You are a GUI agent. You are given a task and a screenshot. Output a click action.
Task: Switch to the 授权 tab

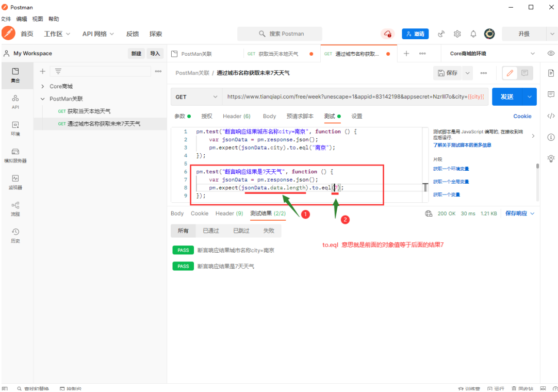[x=207, y=116]
